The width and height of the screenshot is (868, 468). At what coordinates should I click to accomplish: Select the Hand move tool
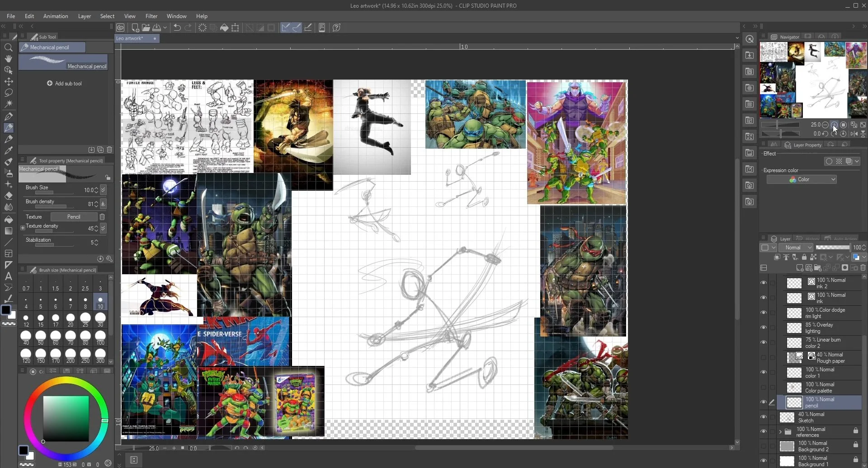[8, 59]
